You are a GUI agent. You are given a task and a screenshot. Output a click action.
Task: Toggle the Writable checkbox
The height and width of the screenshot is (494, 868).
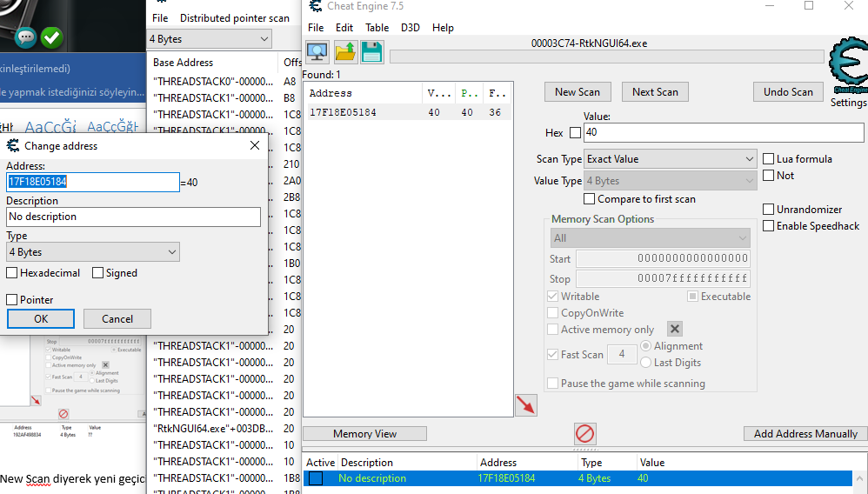552,297
